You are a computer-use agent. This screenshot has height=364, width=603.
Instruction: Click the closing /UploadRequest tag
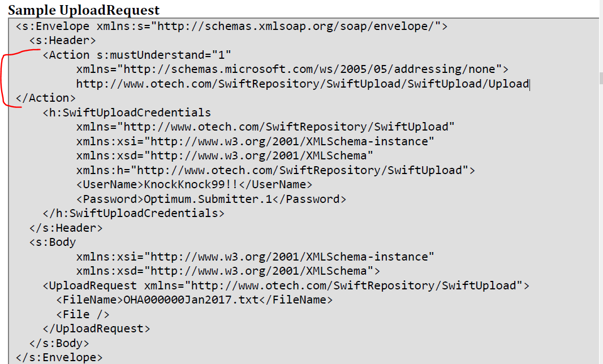(97, 328)
